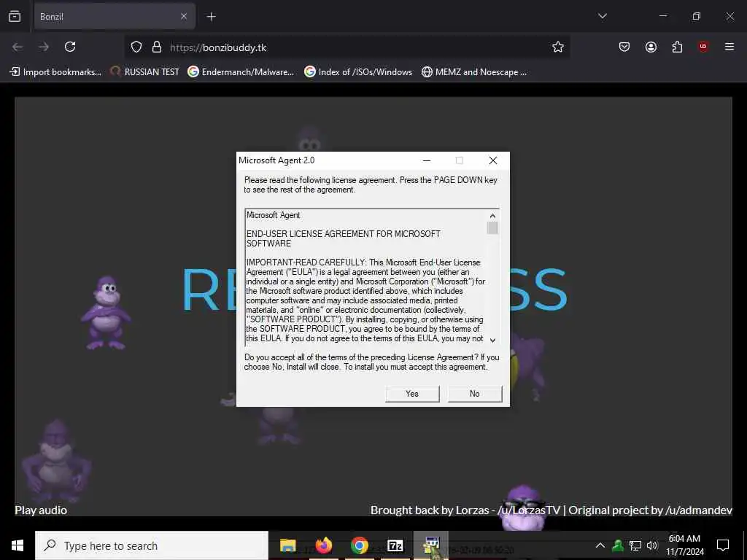Image resolution: width=747 pixels, height=560 pixels.
Task: Open Google Chrome from the taskbar
Action: pyautogui.click(x=360, y=545)
